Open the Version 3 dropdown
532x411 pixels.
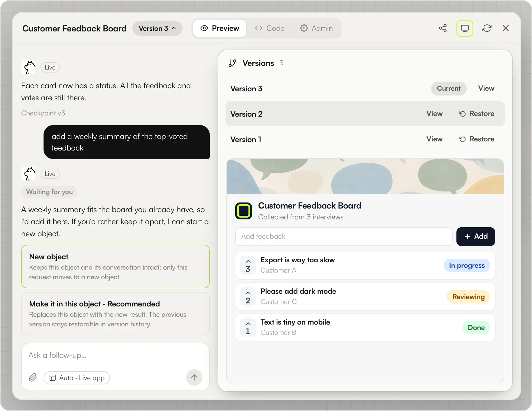(157, 28)
